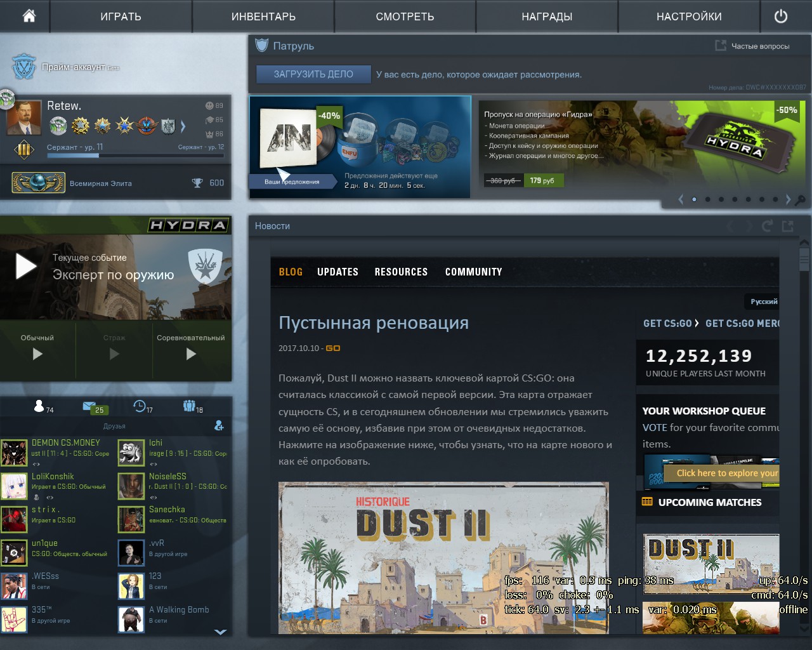This screenshot has width=812, height=650.
Task: Open the ИГРАТЬ menu
Action: pos(121,17)
